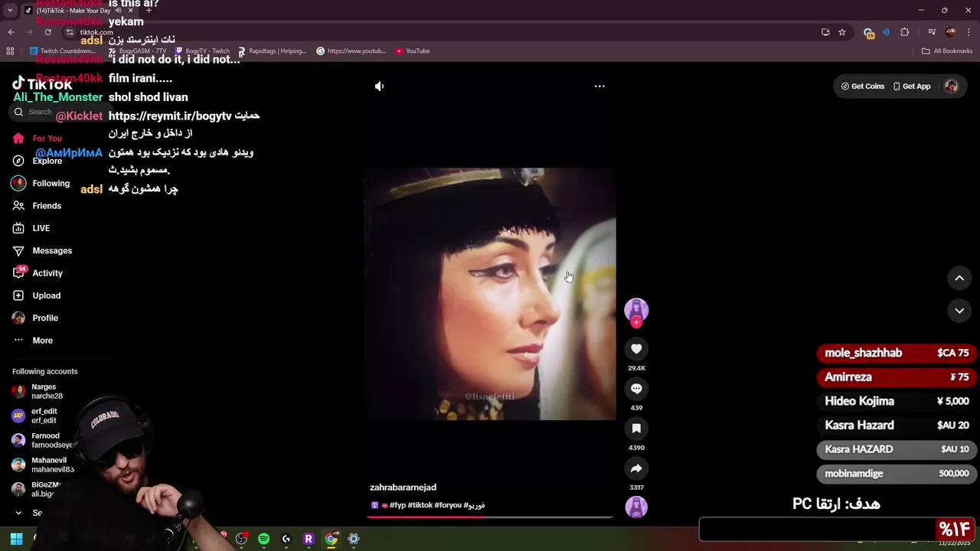Open the media control music-note icon

coord(932,32)
